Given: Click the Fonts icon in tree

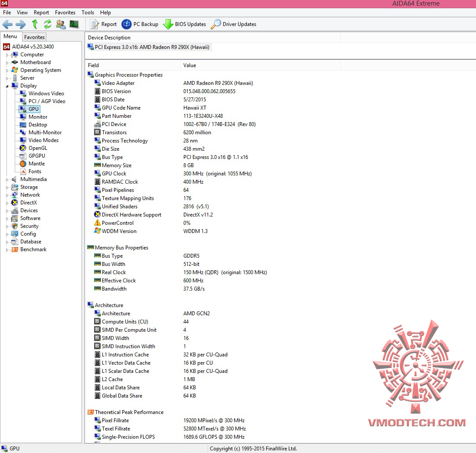Looking at the screenshot, I should (x=23, y=171).
